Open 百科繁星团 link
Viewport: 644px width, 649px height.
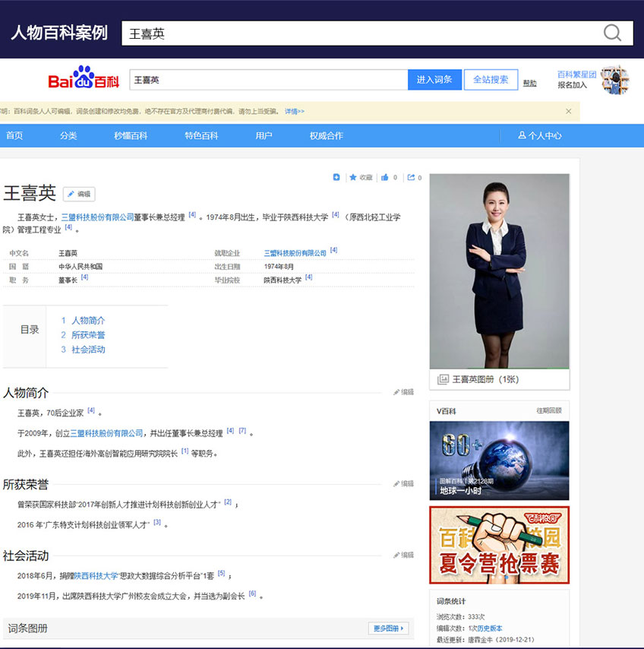pyautogui.click(x=576, y=74)
